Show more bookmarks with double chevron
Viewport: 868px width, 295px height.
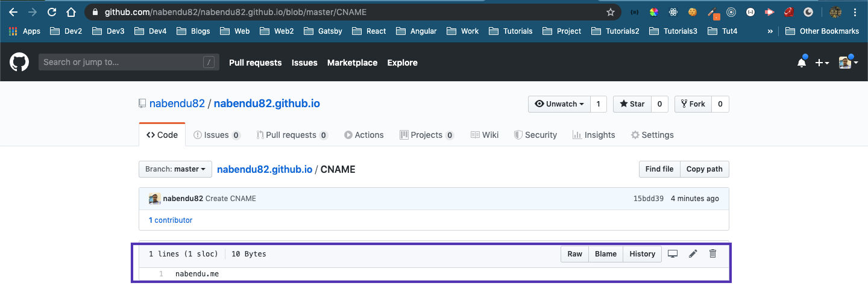click(x=770, y=31)
